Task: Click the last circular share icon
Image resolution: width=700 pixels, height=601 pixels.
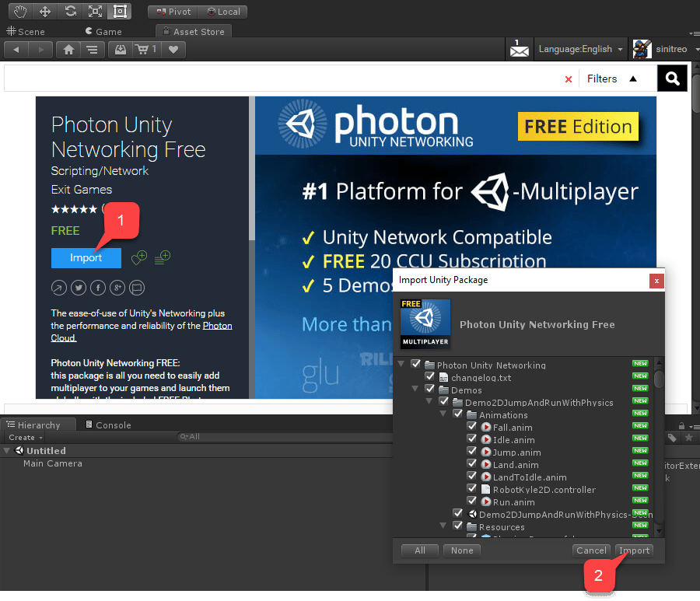Action: pyautogui.click(x=137, y=288)
